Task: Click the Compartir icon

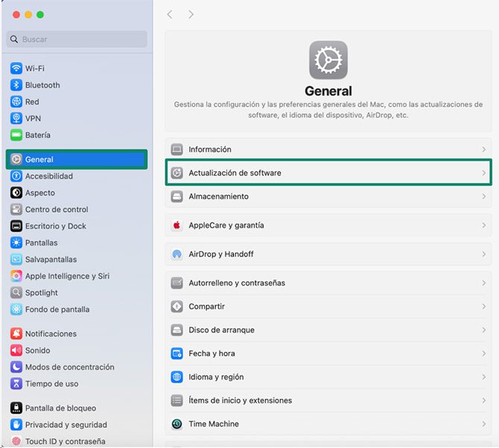Action: [177, 306]
